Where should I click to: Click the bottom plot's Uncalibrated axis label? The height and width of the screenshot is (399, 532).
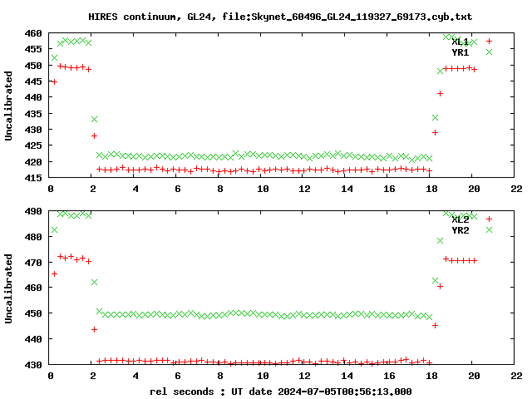click(x=8, y=288)
